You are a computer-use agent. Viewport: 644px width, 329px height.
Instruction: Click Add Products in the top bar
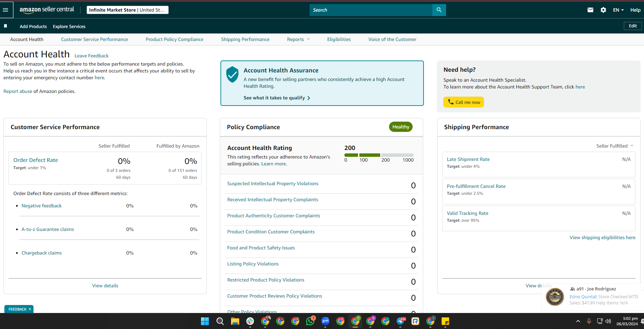click(33, 26)
